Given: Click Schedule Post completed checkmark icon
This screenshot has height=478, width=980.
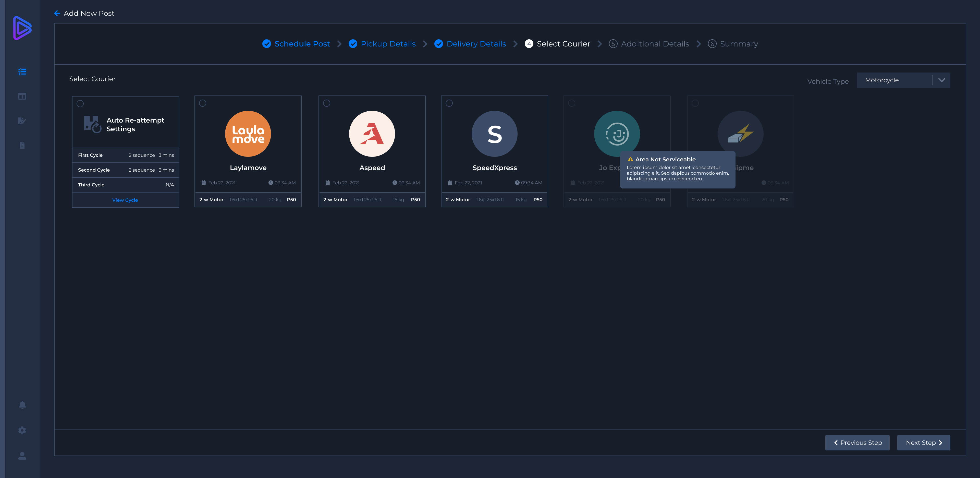Looking at the screenshot, I should coord(267,44).
